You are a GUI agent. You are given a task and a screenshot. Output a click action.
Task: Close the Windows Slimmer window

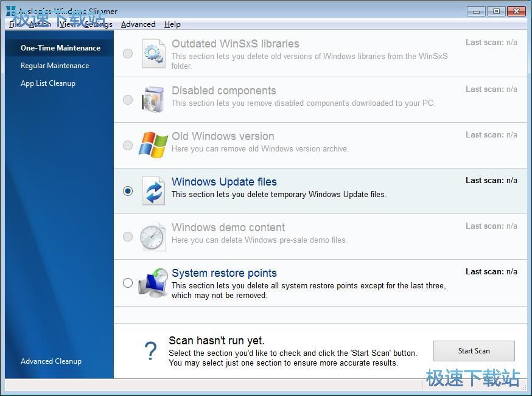coord(516,11)
